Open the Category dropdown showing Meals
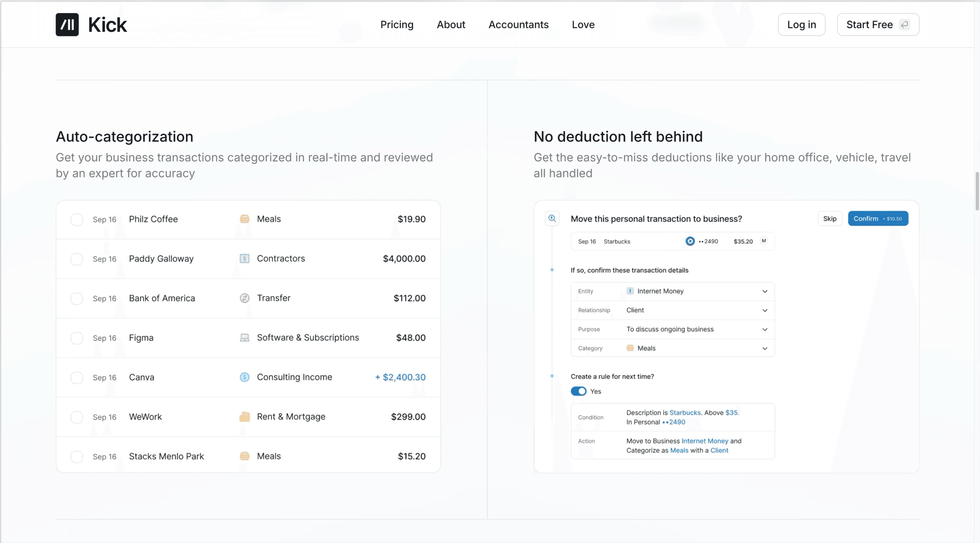 pyautogui.click(x=673, y=348)
